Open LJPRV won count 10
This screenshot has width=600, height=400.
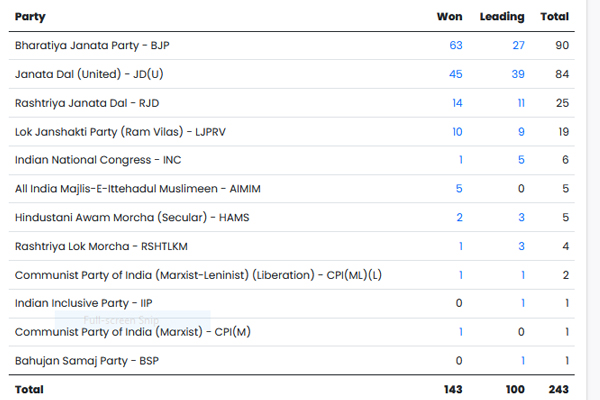point(457,131)
